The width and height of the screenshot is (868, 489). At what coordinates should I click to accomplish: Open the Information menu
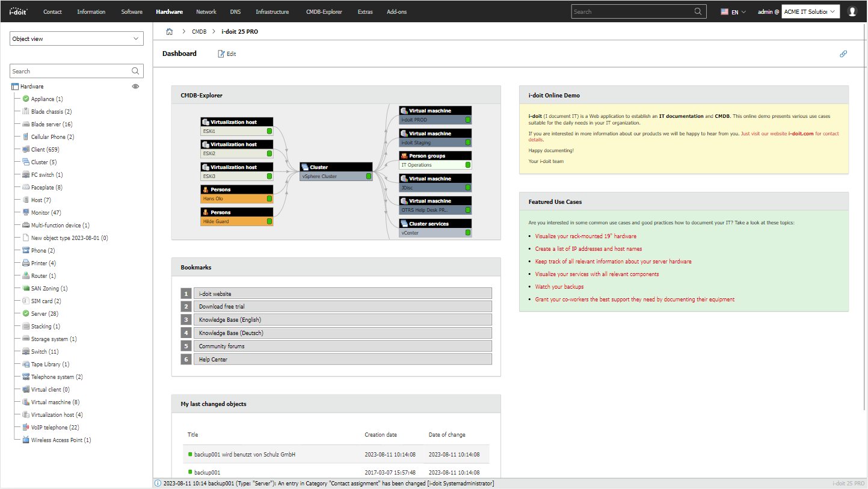coord(91,11)
